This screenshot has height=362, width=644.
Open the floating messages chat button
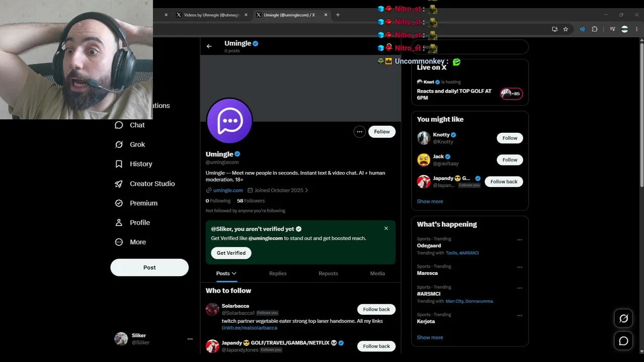(623, 341)
